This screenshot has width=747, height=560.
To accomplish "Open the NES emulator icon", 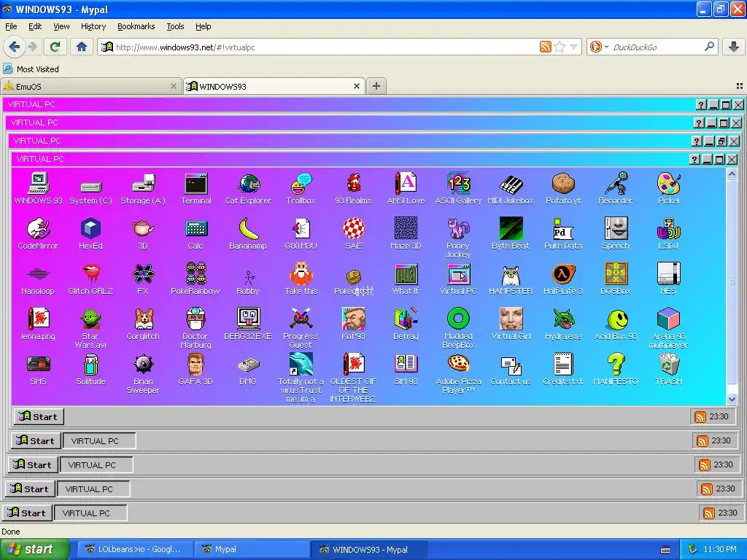I will click(668, 279).
